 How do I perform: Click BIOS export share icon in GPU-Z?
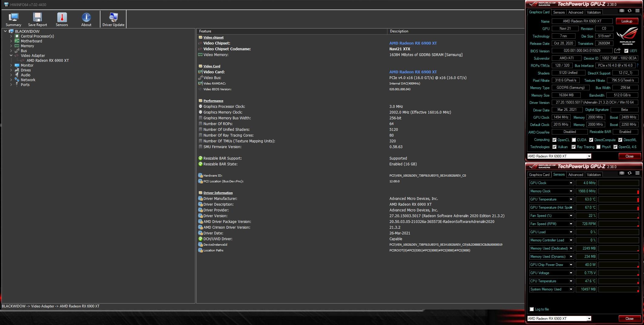pyautogui.click(x=617, y=51)
